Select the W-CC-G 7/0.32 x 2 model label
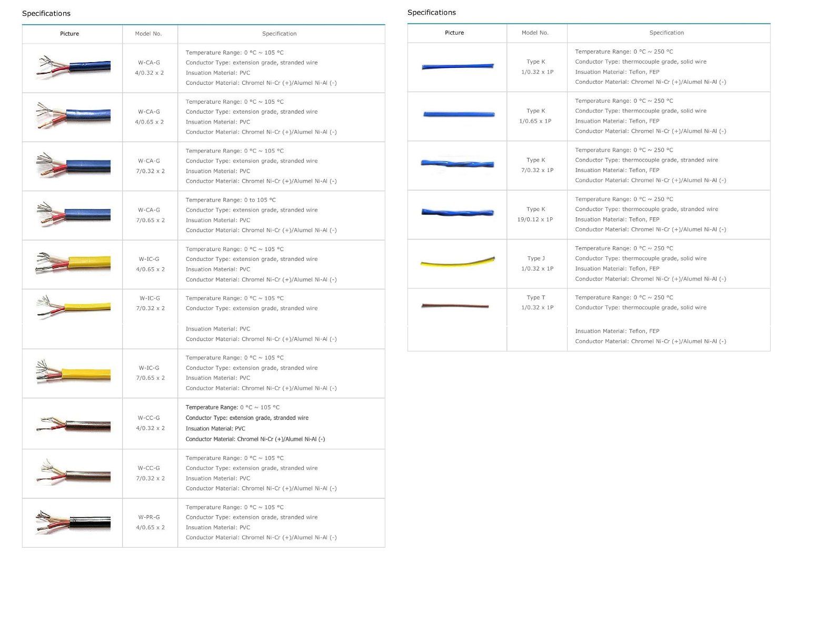The width and height of the screenshot is (834, 644). coord(150,473)
